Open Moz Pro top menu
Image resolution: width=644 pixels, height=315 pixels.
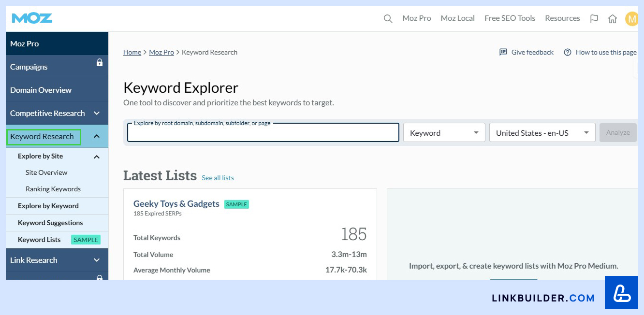417,18
